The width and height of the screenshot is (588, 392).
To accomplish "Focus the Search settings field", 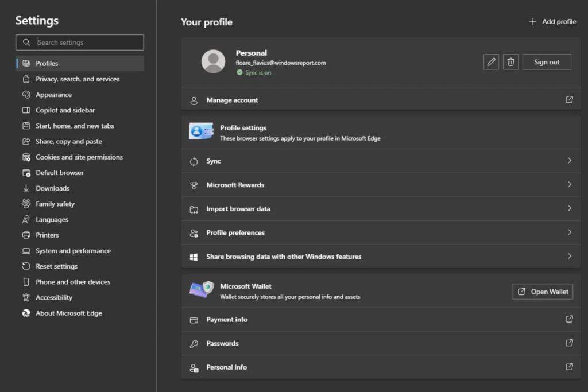I will tap(79, 42).
